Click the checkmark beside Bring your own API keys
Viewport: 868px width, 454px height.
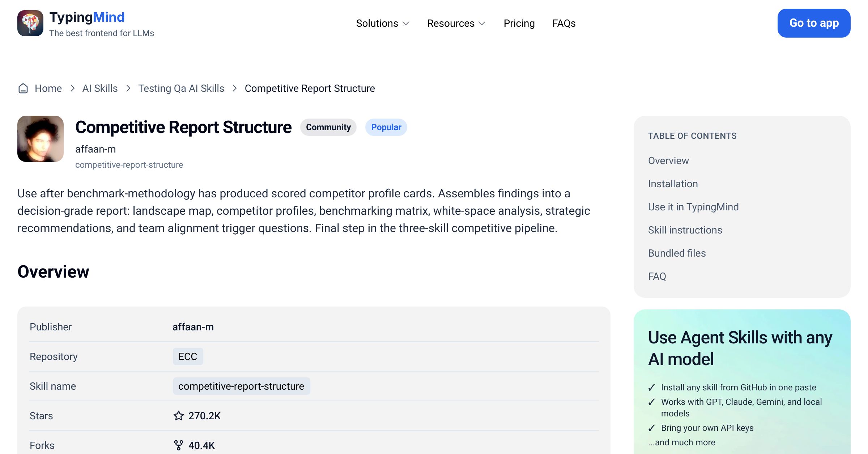point(652,428)
